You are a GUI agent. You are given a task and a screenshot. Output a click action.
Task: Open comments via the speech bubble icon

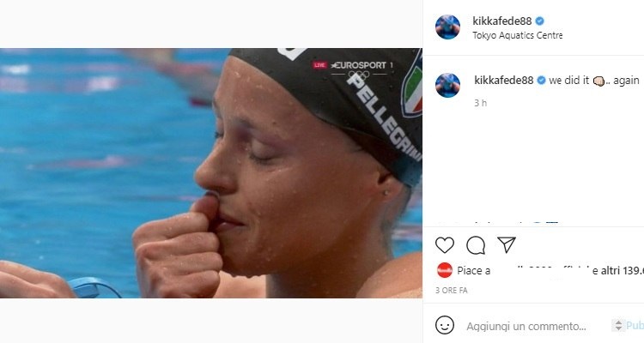476,245
